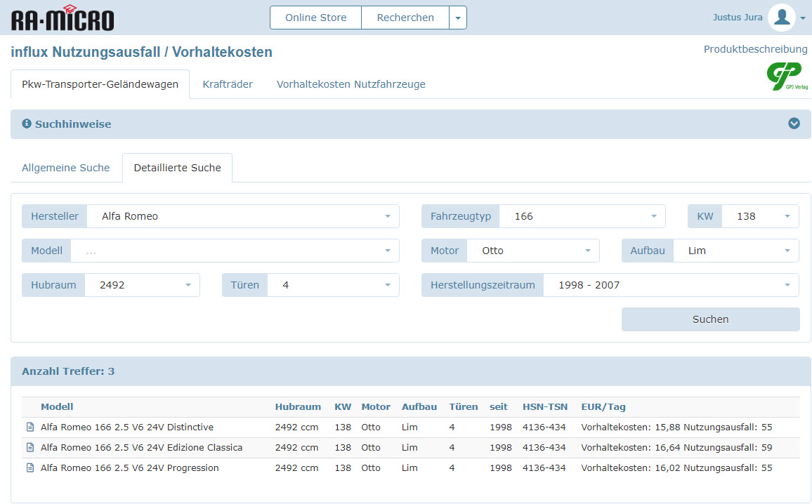The height and width of the screenshot is (504, 812).
Task: Click the KW column header
Action: click(343, 406)
